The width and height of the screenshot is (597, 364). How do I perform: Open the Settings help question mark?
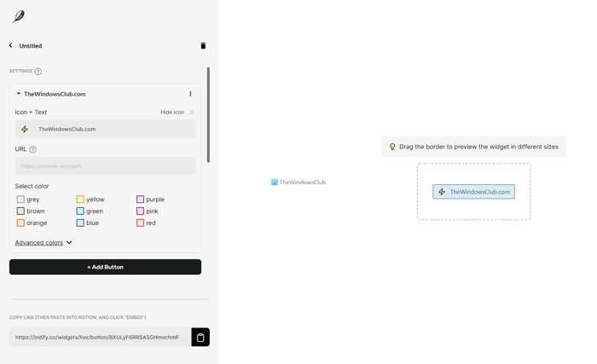(x=38, y=72)
